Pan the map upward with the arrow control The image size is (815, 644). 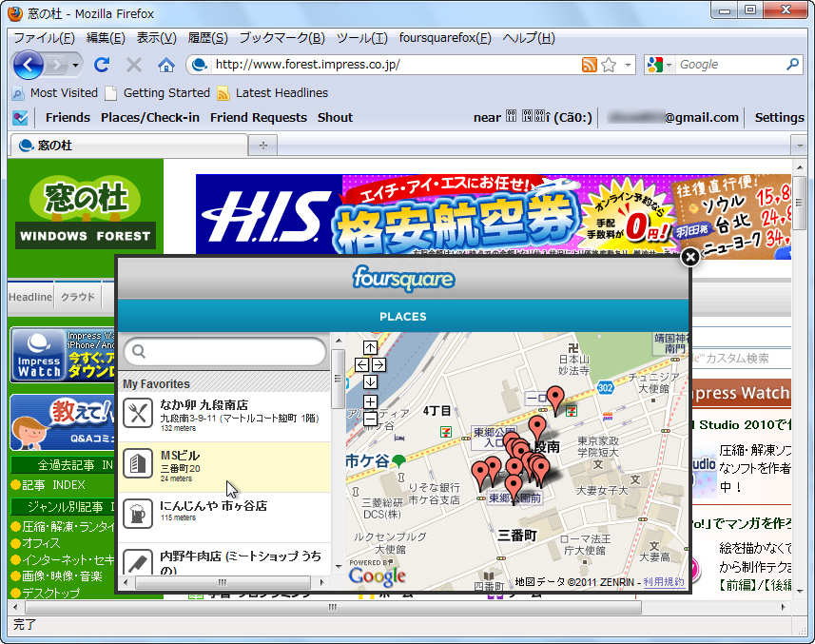[x=370, y=347]
